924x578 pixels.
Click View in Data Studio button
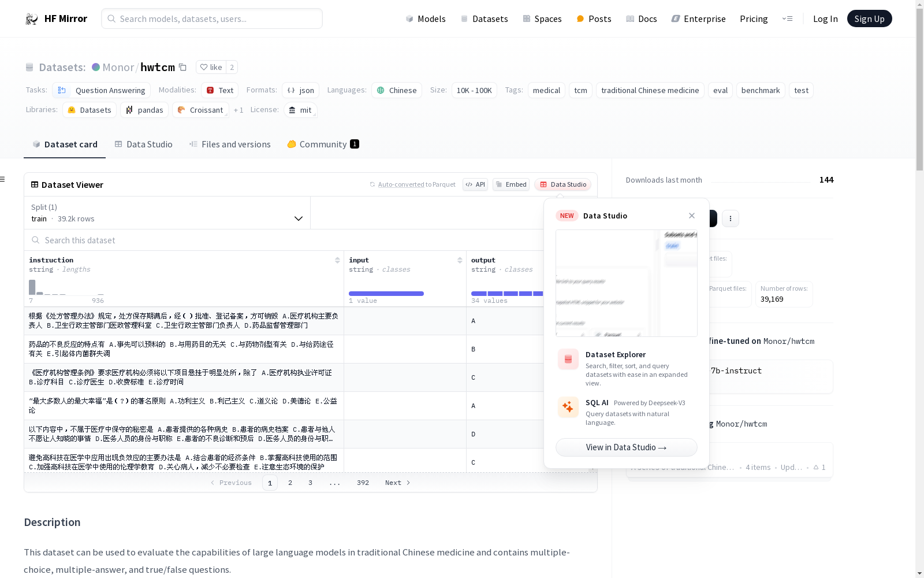(627, 447)
